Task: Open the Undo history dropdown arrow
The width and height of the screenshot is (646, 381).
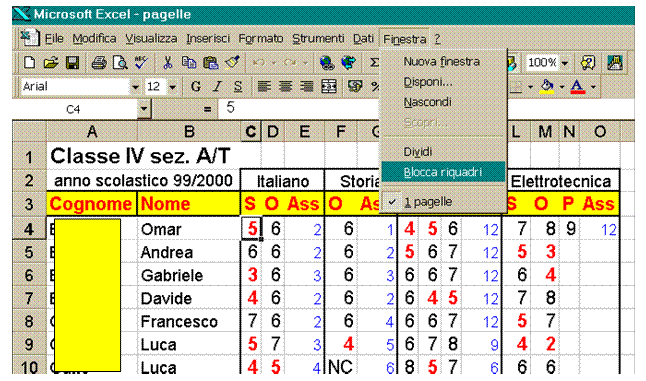Action: point(274,63)
